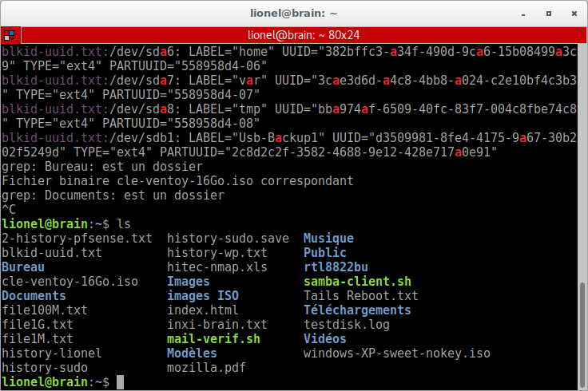588x391 pixels.
Task: Click mozilla.pdf in the file listing
Action: [206, 368]
